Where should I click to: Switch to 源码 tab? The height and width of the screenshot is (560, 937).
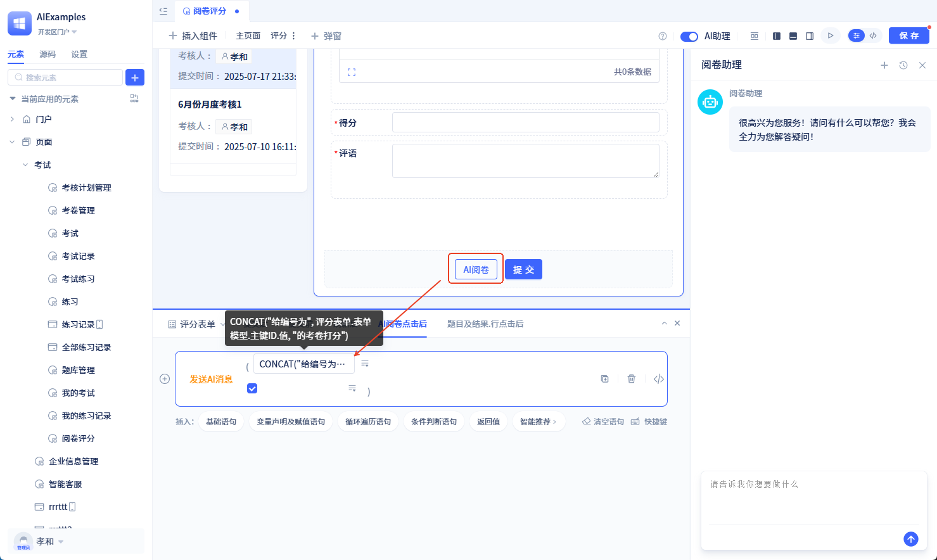tap(48, 54)
